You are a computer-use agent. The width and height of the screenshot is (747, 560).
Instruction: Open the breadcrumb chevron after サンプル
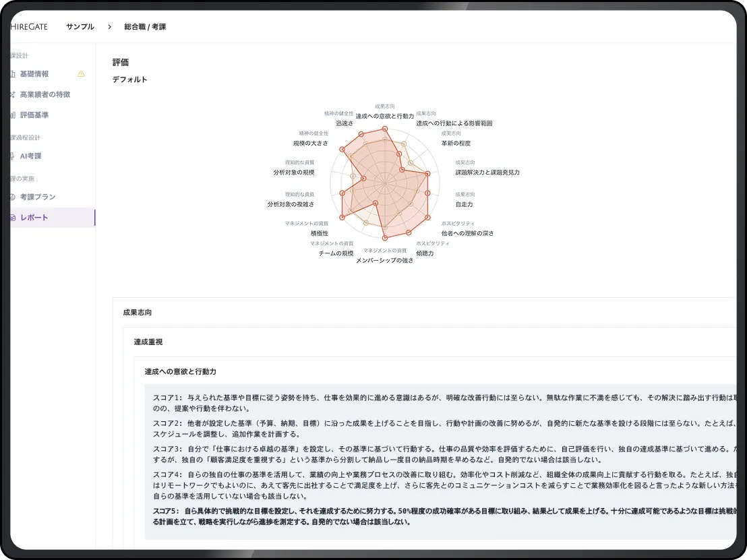click(109, 26)
